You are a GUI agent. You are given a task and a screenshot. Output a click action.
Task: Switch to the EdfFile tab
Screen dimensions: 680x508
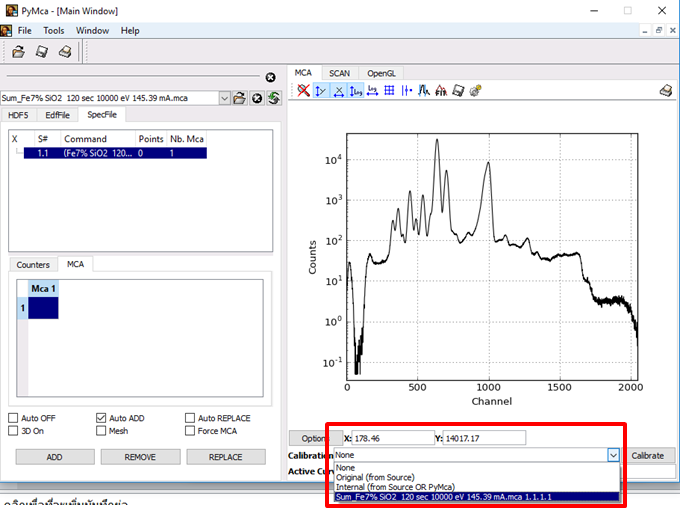tap(57, 115)
